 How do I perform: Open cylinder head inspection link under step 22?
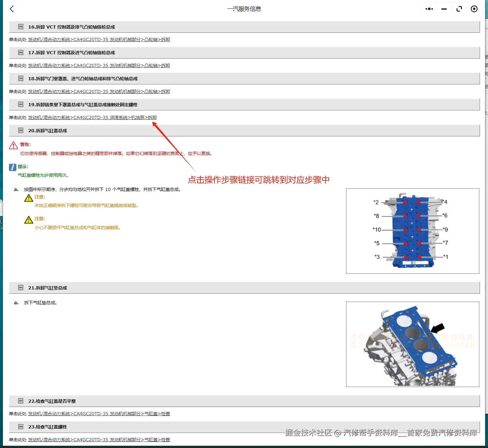pos(99,414)
